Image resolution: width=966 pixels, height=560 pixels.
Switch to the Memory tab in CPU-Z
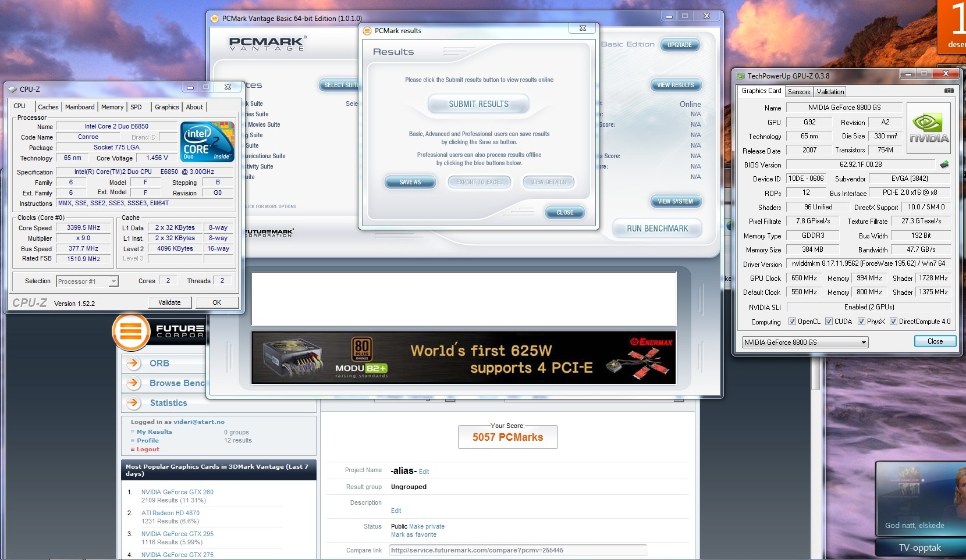click(112, 107)
